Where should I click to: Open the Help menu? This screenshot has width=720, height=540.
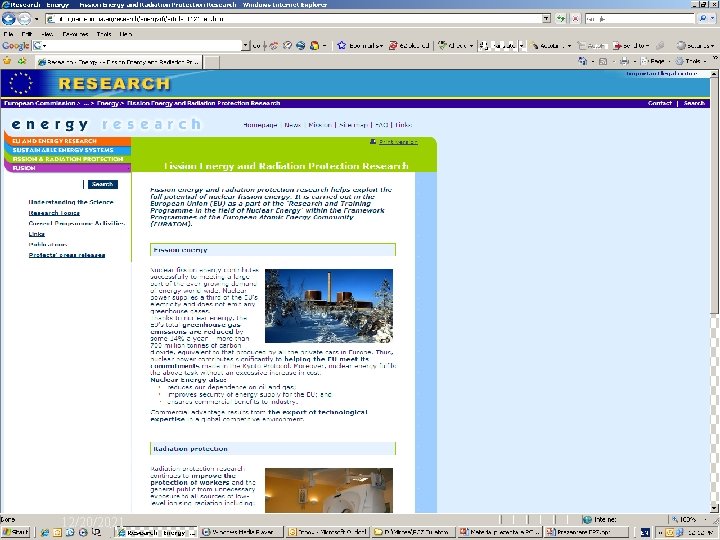[125, 34]
